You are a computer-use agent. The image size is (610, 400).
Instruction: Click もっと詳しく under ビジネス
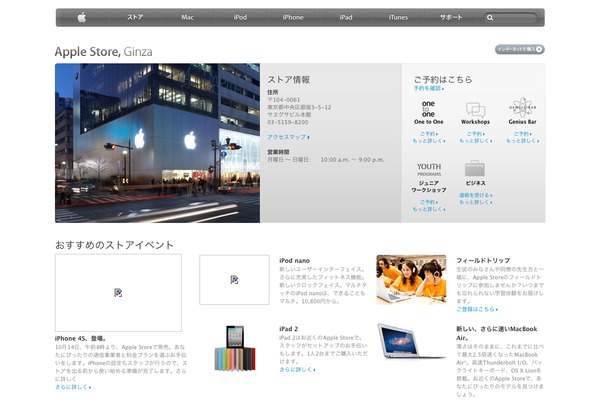coord(475,202)
